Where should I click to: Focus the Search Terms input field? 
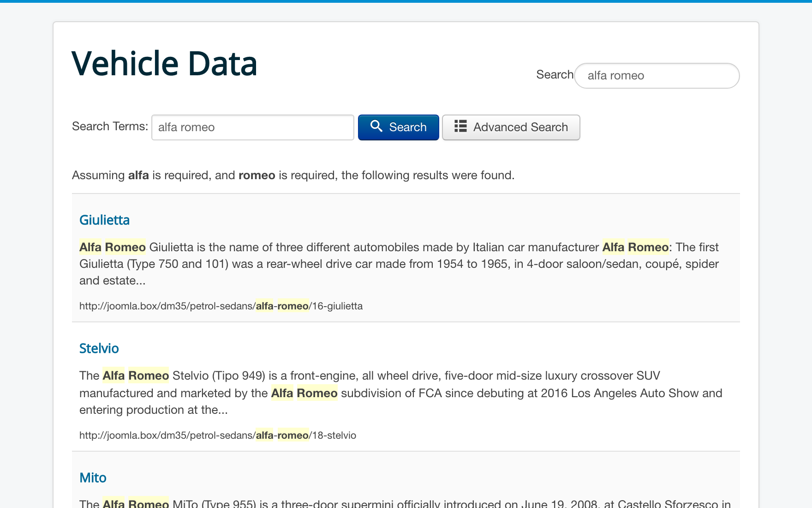[x=252, y=127]
